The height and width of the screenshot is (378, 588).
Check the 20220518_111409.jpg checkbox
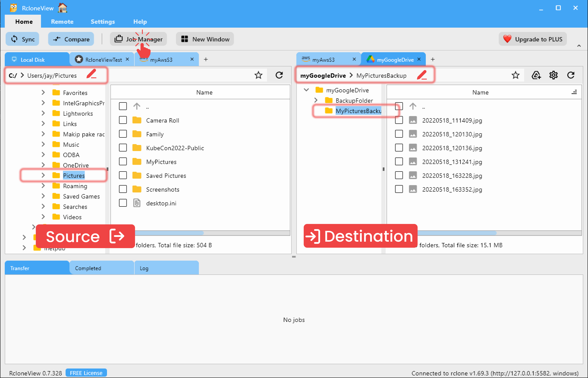pyautogui.click(x=399, y=120)
